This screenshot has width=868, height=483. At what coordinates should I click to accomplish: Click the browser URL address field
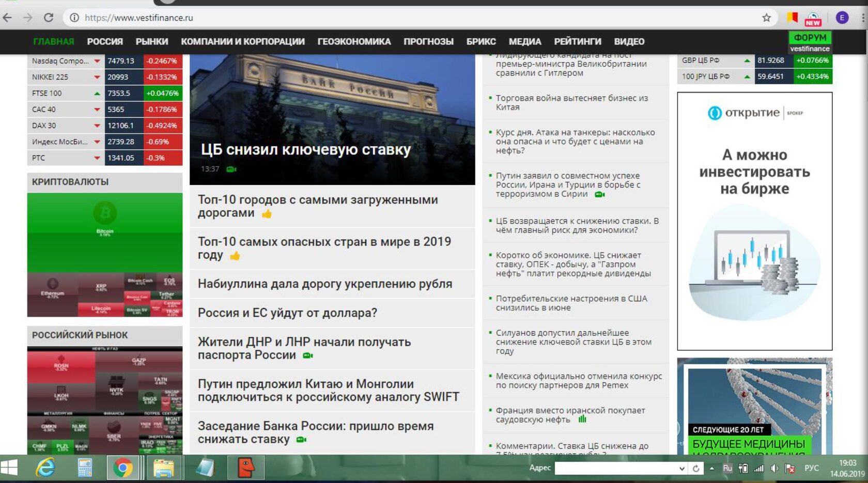pos(413,18)
